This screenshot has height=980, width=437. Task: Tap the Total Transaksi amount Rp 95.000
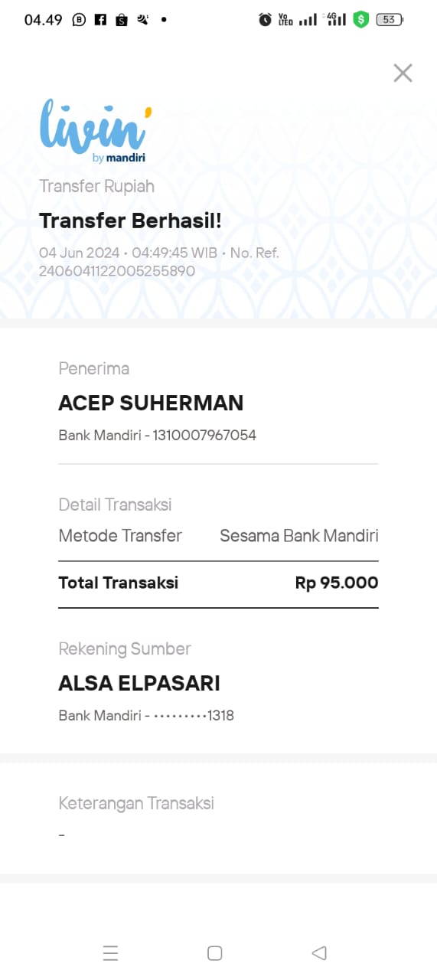(x=337, y=583)
